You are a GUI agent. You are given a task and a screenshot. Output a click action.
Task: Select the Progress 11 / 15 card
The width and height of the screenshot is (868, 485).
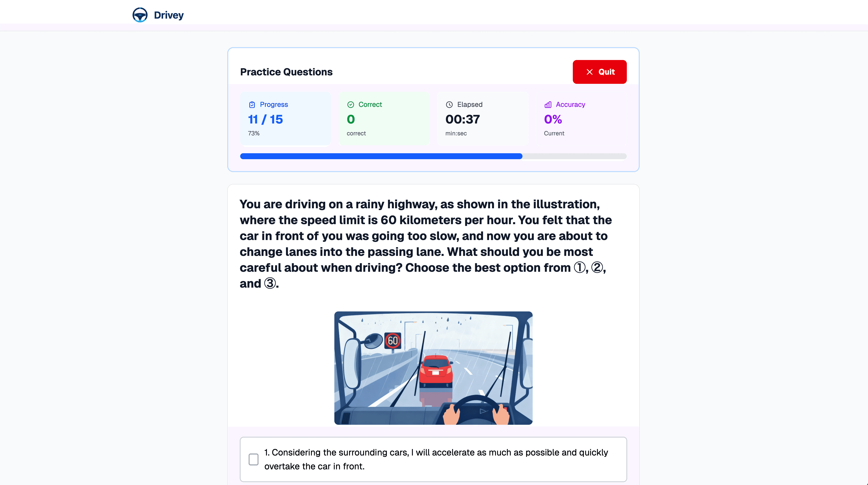click(285, 118)
